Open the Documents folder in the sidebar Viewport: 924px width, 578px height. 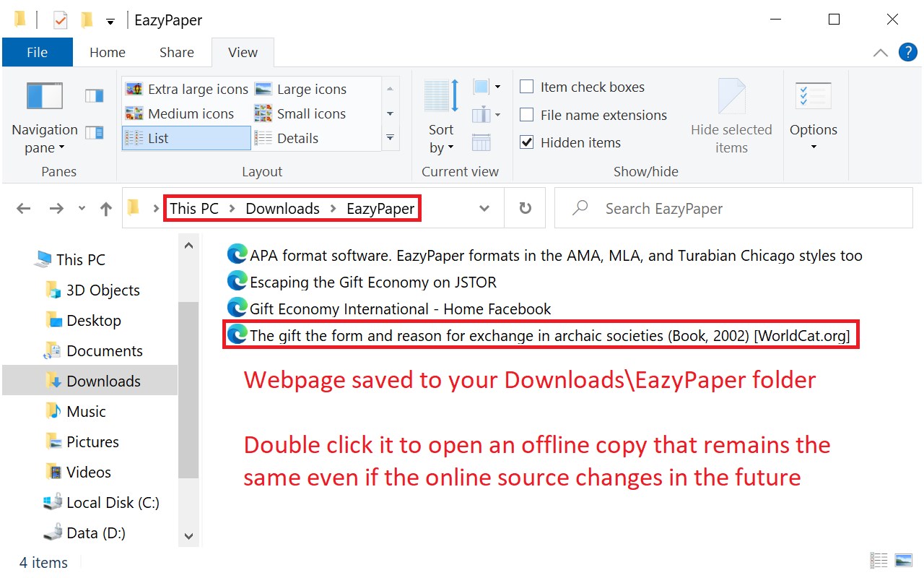pos(105,350)
